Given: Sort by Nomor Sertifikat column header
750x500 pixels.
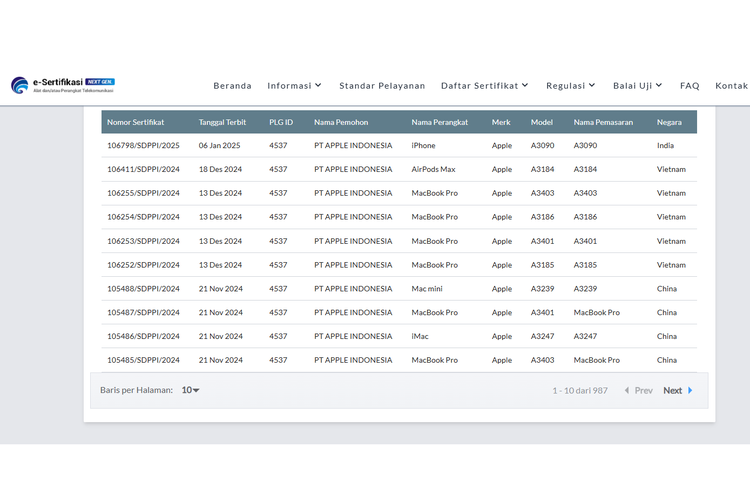Looking at the screenshot, I should (x=135, y=122).
